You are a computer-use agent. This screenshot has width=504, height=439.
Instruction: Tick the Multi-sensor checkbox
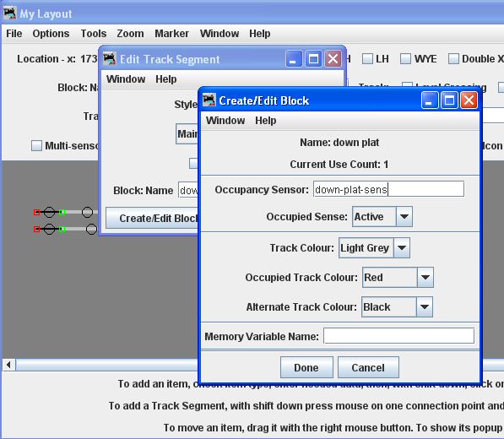[x=36, y=145]
